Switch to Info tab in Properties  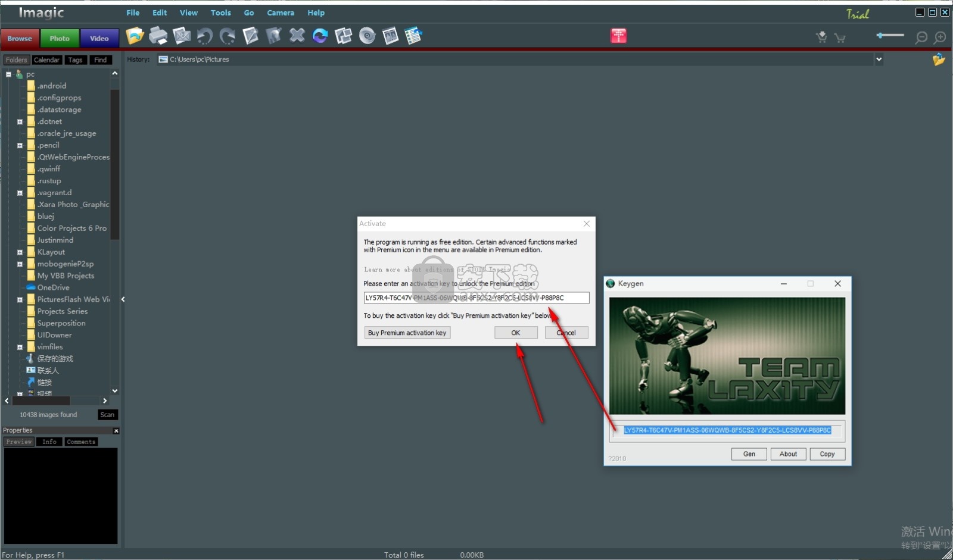coord(49,442)
